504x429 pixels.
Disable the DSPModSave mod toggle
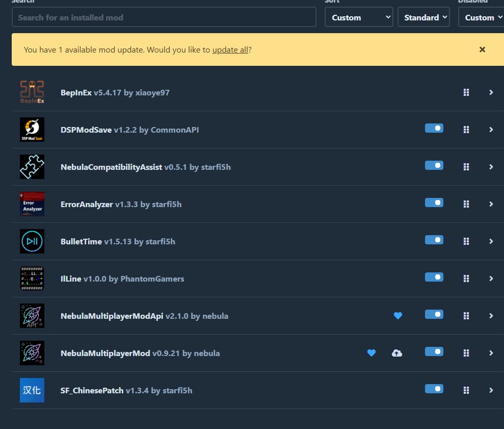(434, 128)
